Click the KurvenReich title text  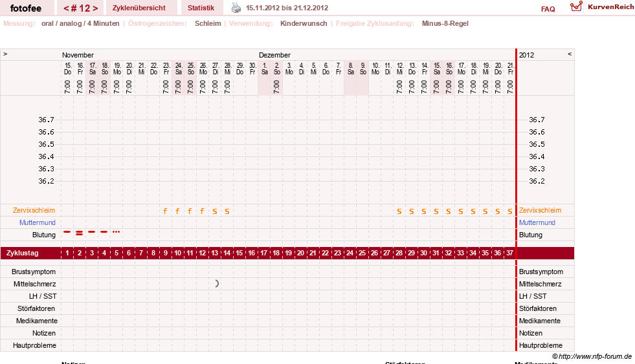click(610, 7)
